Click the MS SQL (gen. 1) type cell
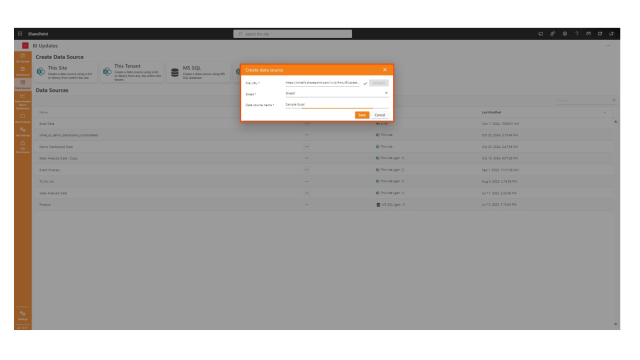This screenshot has width=640, height=360. pos(390,205)
